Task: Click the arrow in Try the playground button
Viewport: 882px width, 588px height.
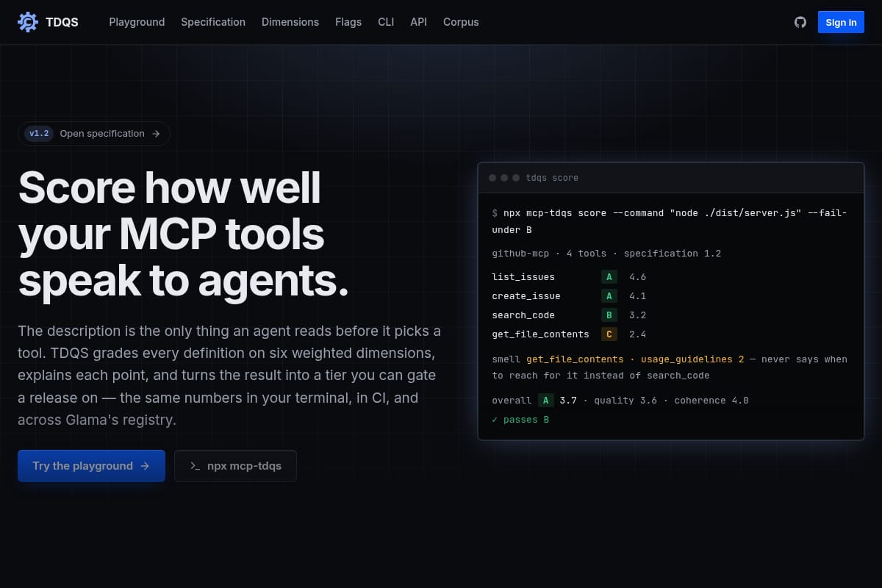Action: click(x=145, y=466)
